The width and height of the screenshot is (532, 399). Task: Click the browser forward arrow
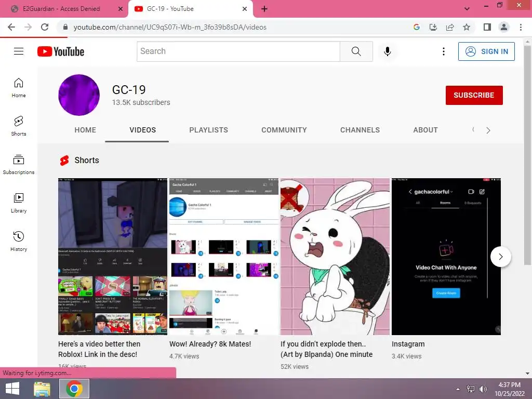coord(28,27)
